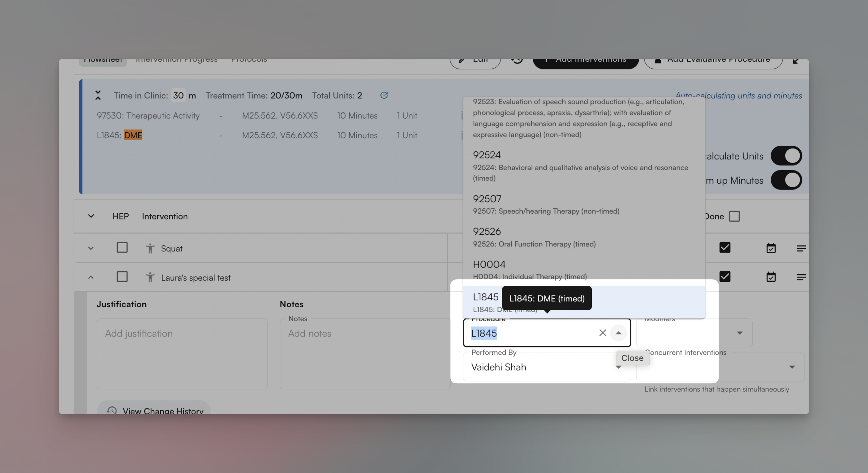This screenshot has height=473, width=868.
Task: Clear the L1845 procedure field with the X
Action: pyautogui.click(x=603, y=333)
